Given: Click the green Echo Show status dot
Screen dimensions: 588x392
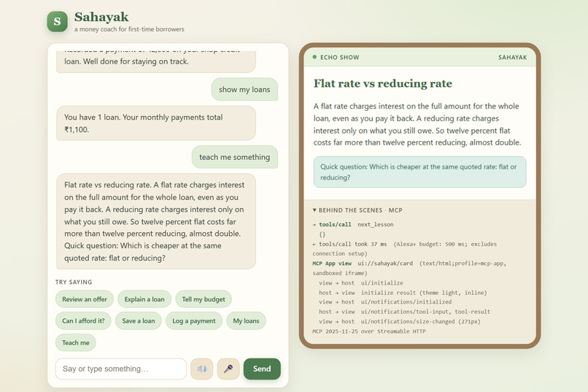Looking at the screenshot, I should point(314,57).
